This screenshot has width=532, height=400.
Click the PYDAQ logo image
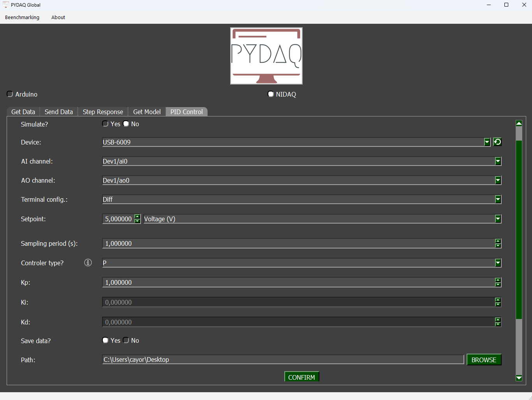click(x=266, y=56)
